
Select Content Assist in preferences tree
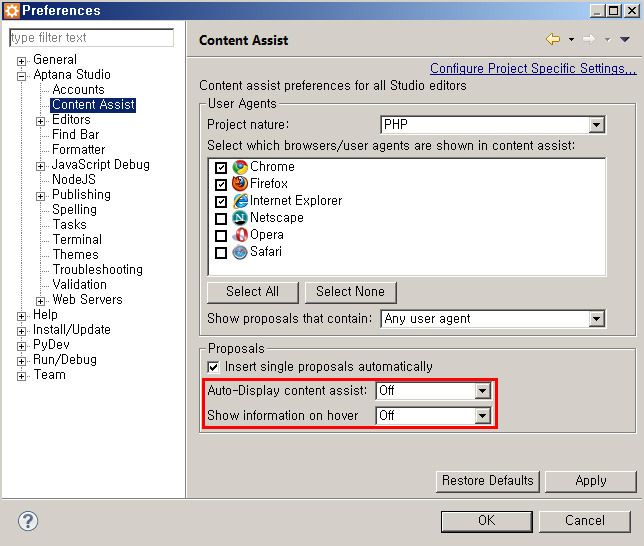[x=93, y=105]
